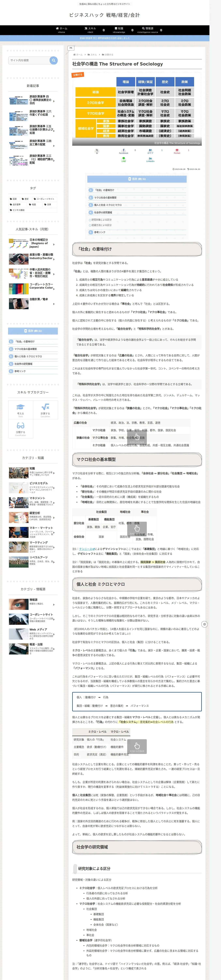Viewport: 221px width, 980px height.
Task: Open the ホーム navigation menu item
Action: click(61, 30)
